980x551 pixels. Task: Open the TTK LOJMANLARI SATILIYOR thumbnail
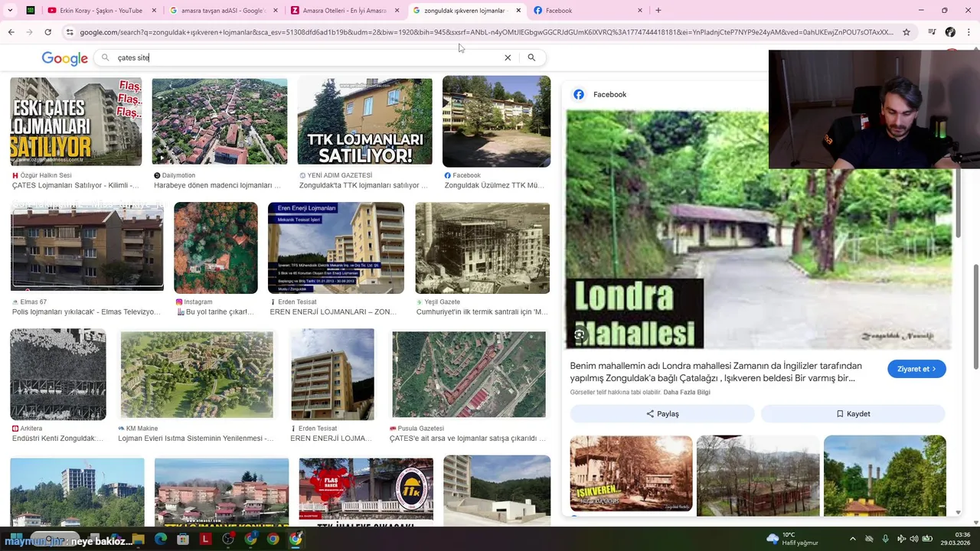pyautogui.click(x=364, y=121)
